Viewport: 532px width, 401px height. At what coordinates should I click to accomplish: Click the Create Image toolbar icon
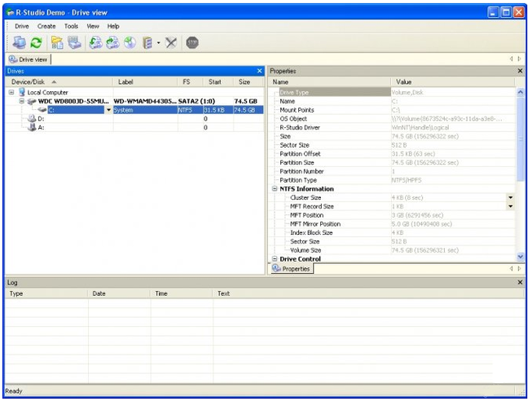(x=112, y=42)
